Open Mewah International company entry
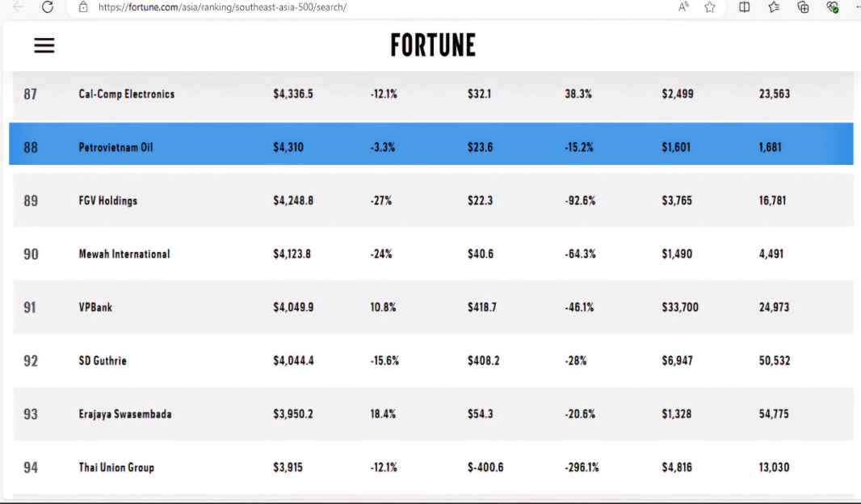861x504 pixels. coord(433,254)
